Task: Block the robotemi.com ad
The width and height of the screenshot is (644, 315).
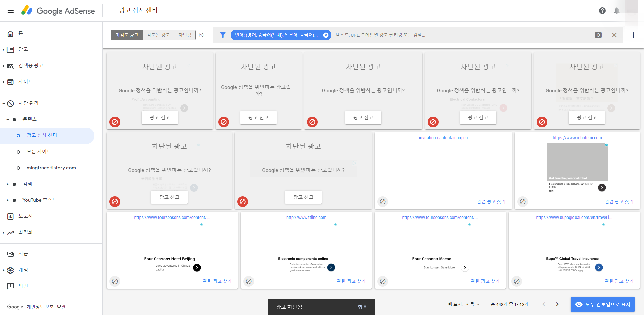Action: [x=523, y=202]
